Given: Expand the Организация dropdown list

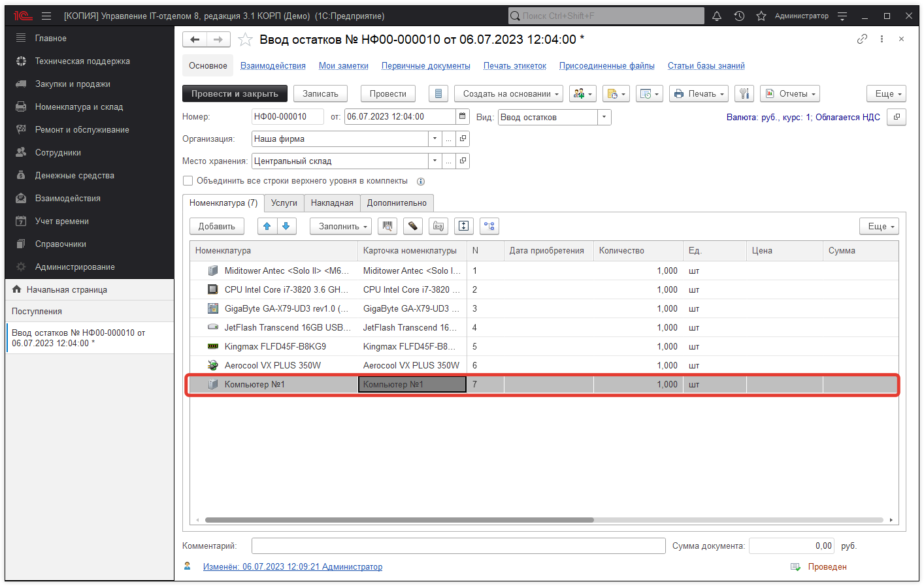Looking at the screenshot, I should tap(435, 138).
